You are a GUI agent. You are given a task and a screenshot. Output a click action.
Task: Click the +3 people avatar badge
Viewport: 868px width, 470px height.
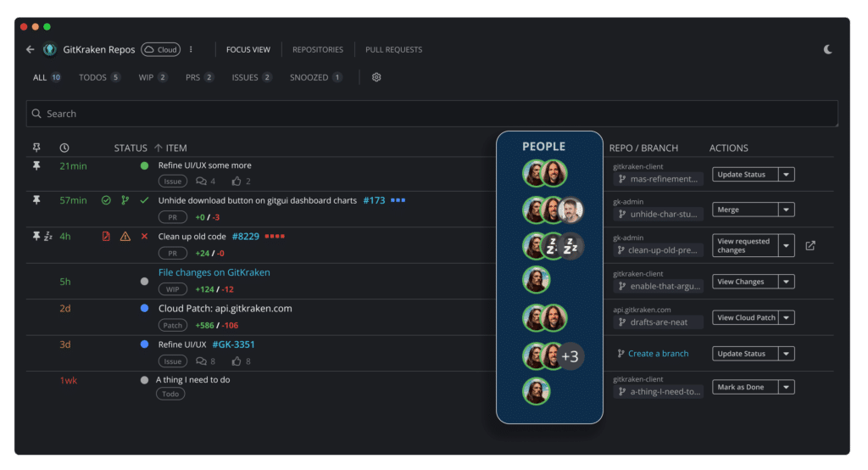point(570,356)
